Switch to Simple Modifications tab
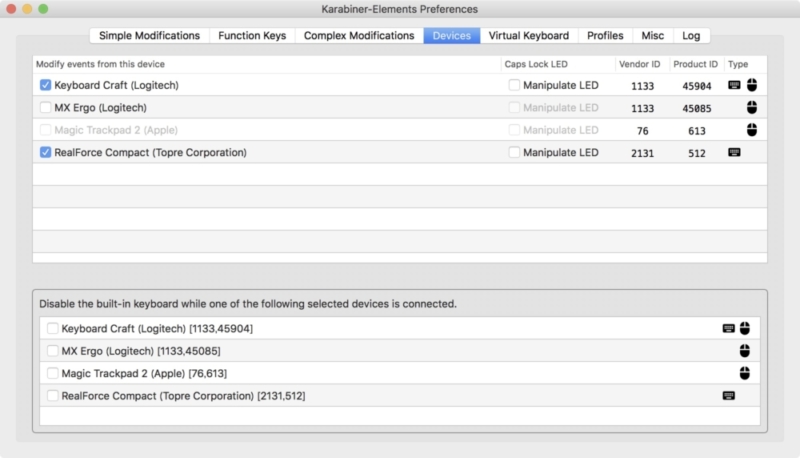 click(149, 36)
